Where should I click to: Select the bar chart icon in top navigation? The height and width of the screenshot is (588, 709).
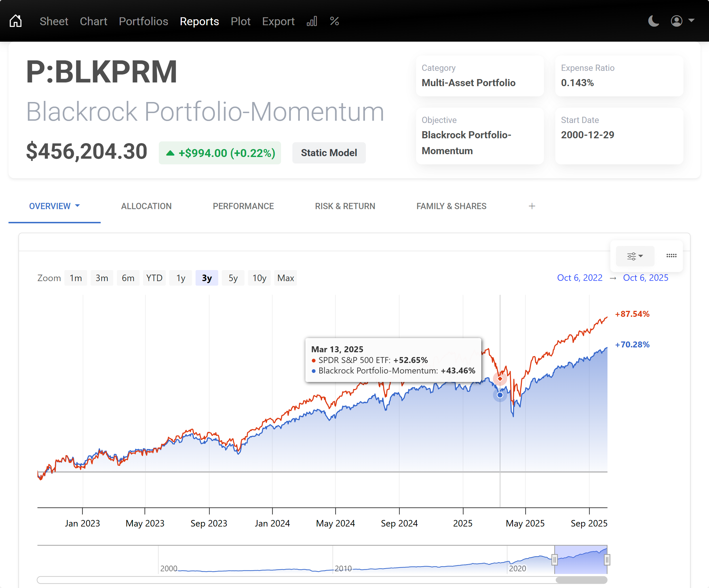[312, 21]
